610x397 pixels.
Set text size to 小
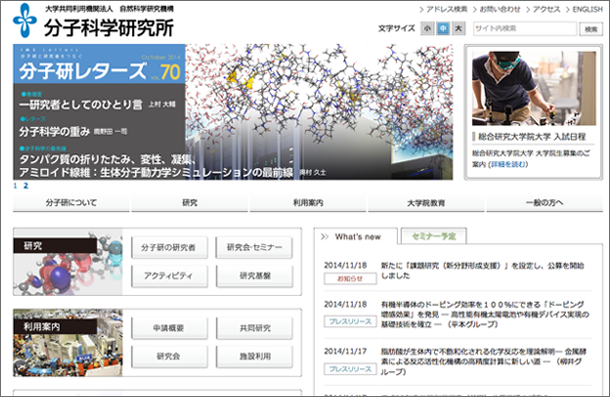click(427, 28)
